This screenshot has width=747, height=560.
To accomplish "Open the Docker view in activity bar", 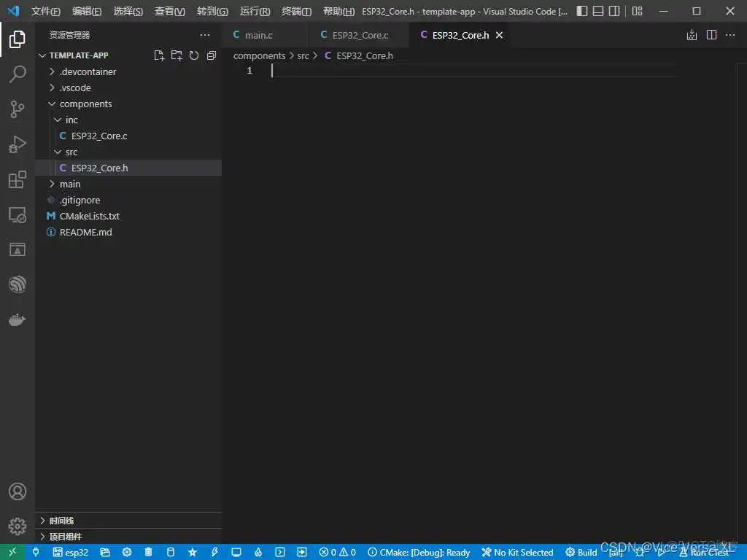I will point(18,319).
